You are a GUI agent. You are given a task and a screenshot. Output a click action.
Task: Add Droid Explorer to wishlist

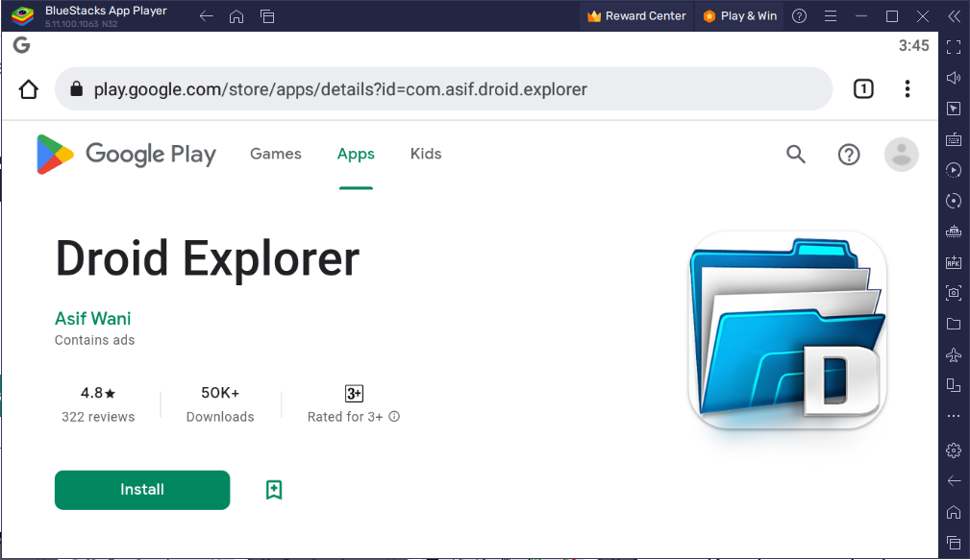click(x=274, y=490)
